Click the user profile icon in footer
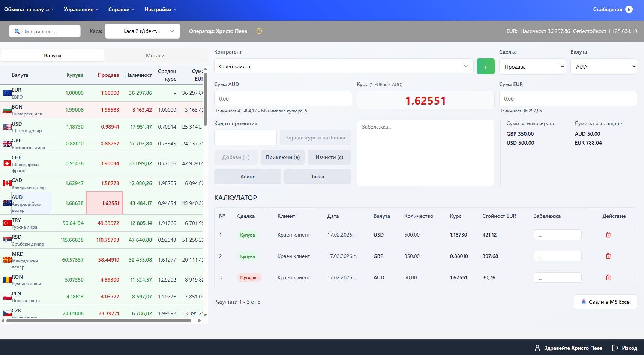This screenshot has height=355, width=644. [537, 348]
